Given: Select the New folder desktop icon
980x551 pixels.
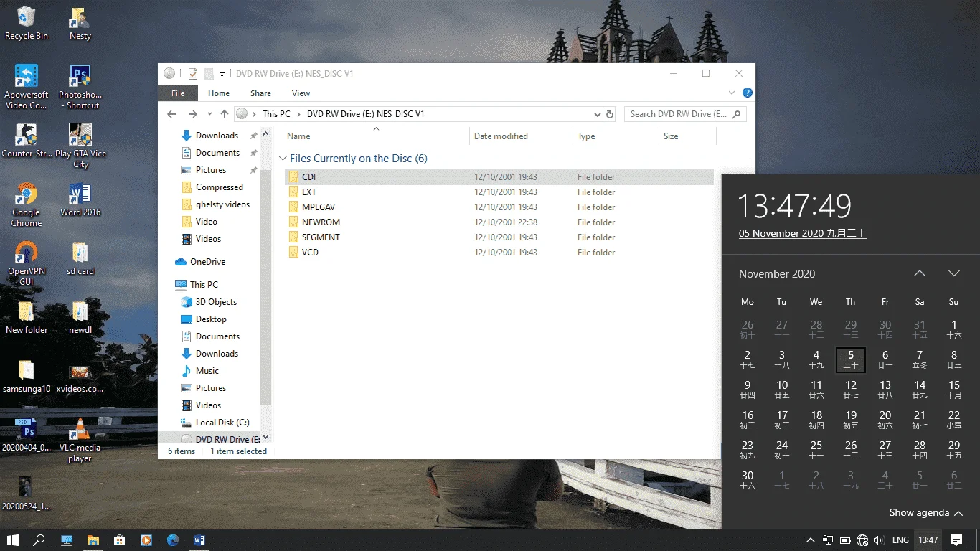Looking at the screenshot, I should tap(27, 317).
